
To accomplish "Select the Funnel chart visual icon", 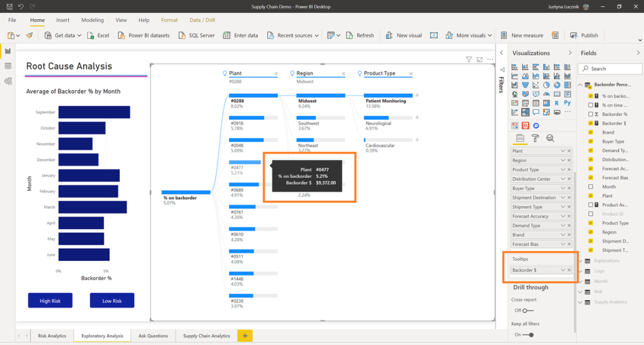I will click(525, 85).
